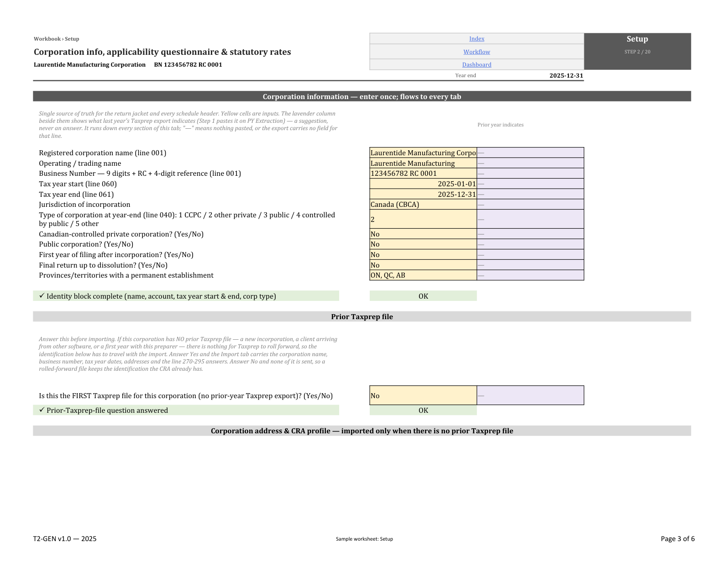This screenshot has width=728, height=563.
Task: Select tax year start cell 2025-01-01
Action: tap(423, 184)
